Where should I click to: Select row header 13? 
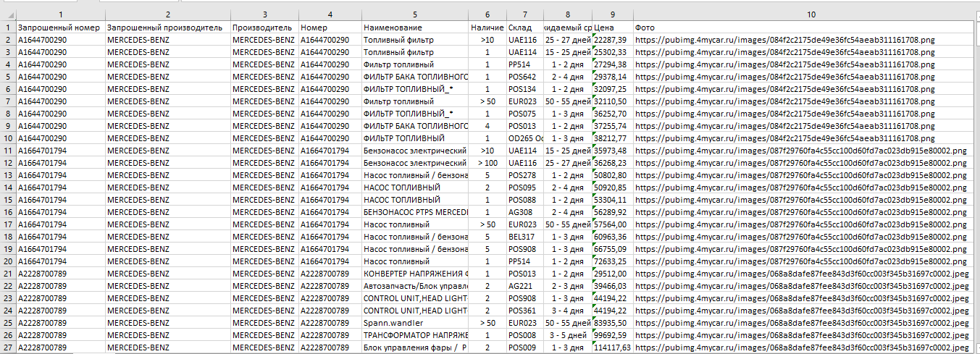point(8,174)
